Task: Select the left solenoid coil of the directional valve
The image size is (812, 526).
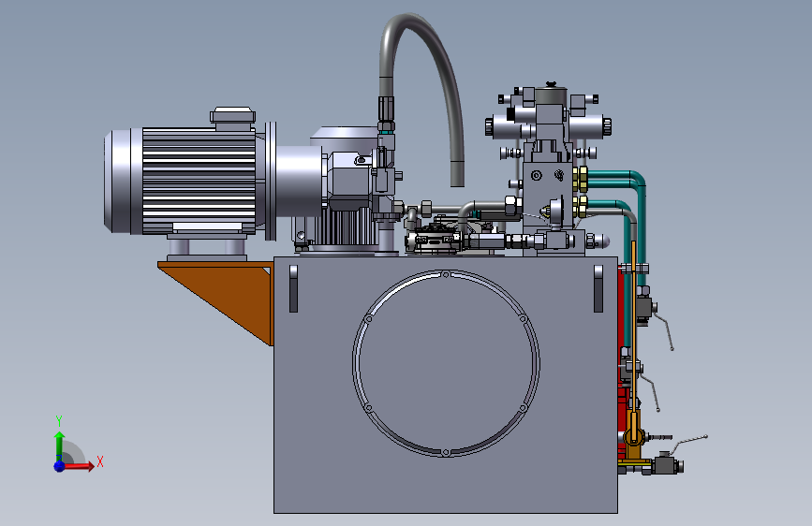Action: 505,126
